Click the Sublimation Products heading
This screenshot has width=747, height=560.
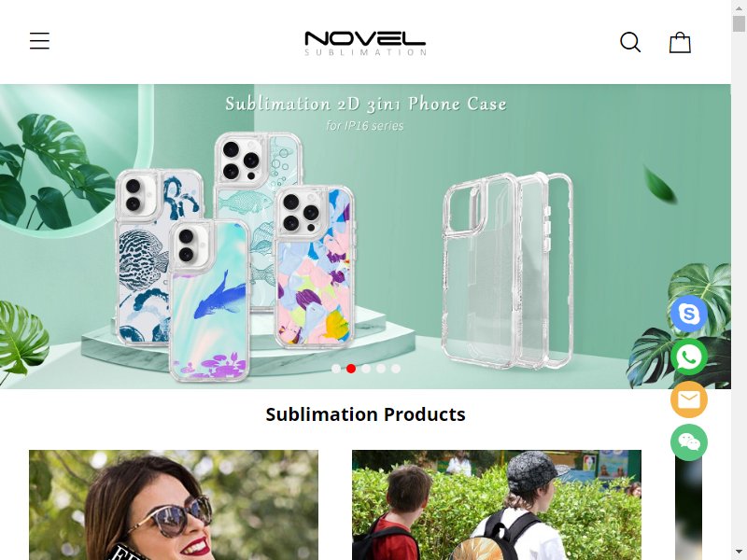365,414
